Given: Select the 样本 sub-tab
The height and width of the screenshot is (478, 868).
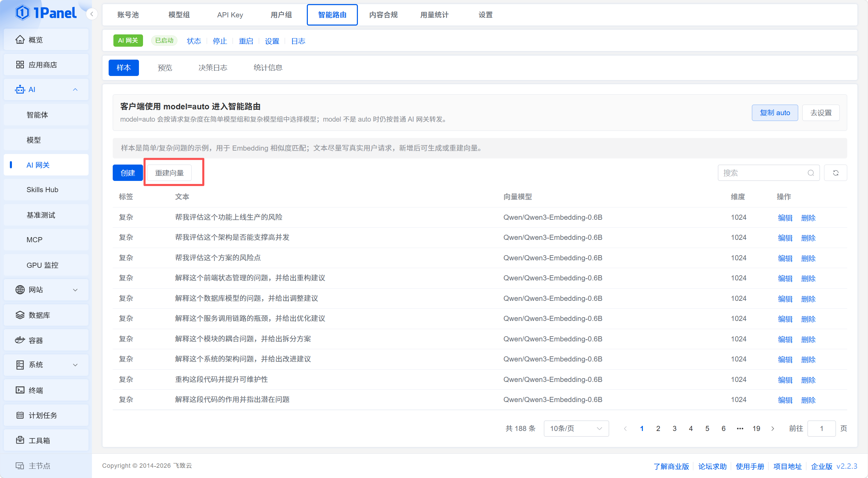Looking at the screenshot, I should coord(124,68).
